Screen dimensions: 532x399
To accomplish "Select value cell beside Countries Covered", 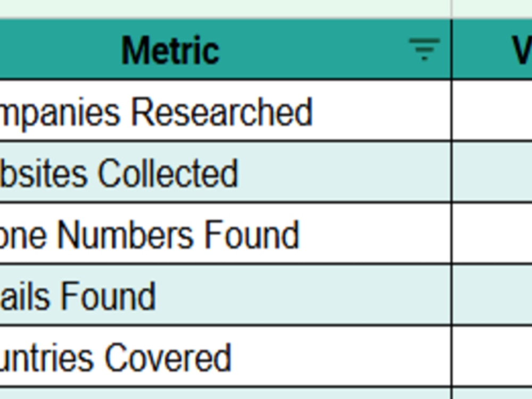I will click(x=492, y=356).
